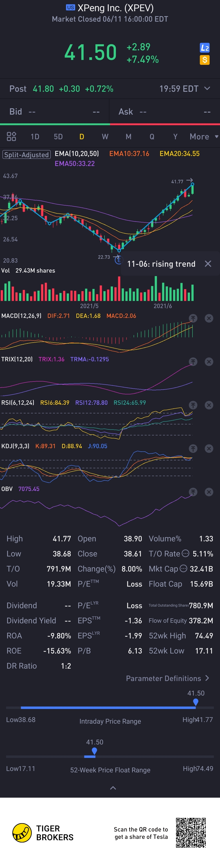Dismiss the rising trend notification
220x868 pixels.
pyautogui.click(x=208, y=264)
